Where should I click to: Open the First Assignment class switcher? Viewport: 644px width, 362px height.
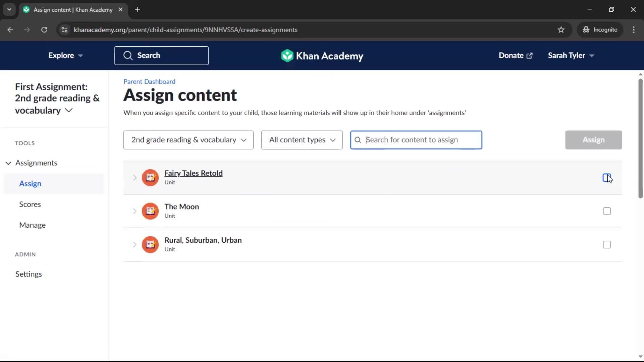[57, 99]
